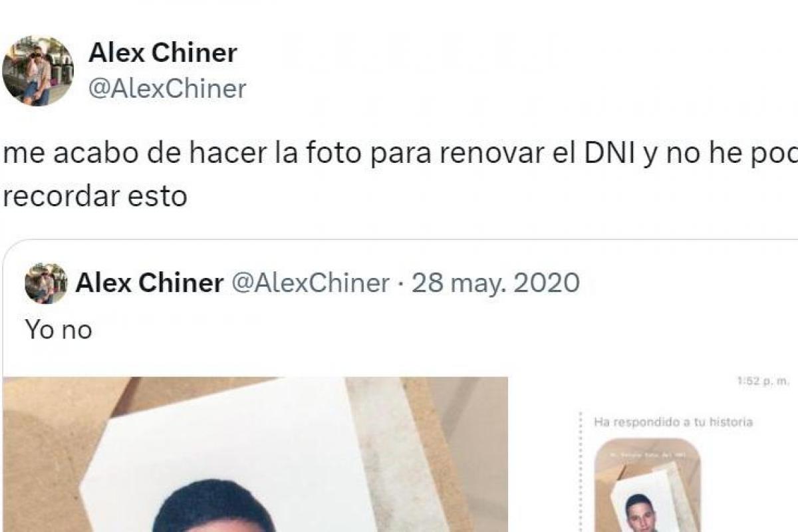This screenshot has height=532, width=798.
Task: Click the 'Ha respondido a tu historia' label
Action: (x=673, y=422)
